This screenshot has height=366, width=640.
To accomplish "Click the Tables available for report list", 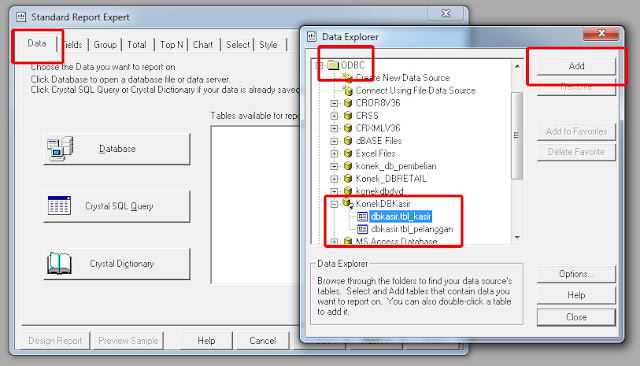I will click(256, 204).
